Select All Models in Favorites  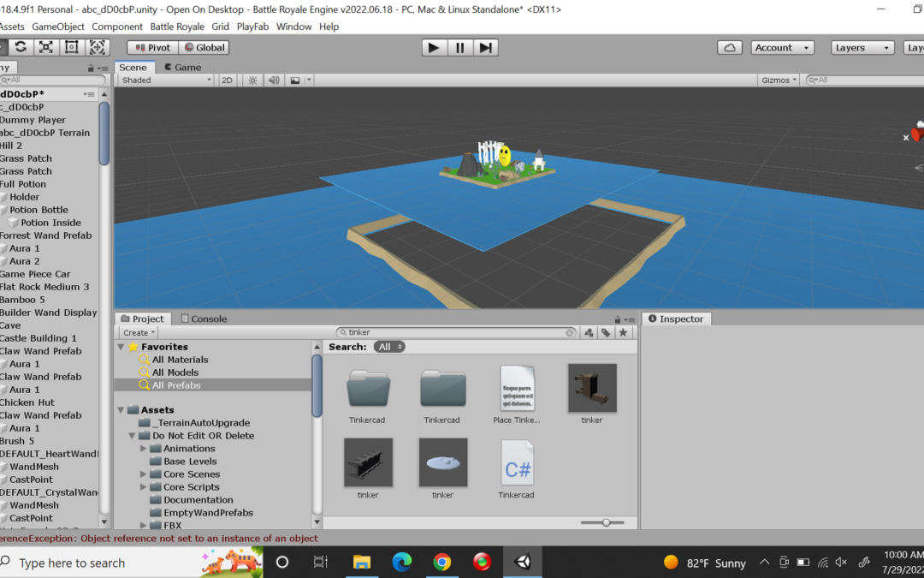click(175, 372)
